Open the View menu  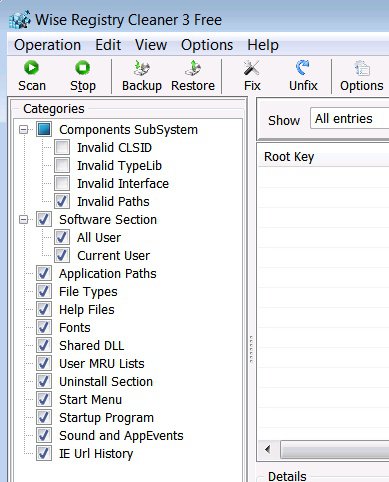(x=151, y=45)
